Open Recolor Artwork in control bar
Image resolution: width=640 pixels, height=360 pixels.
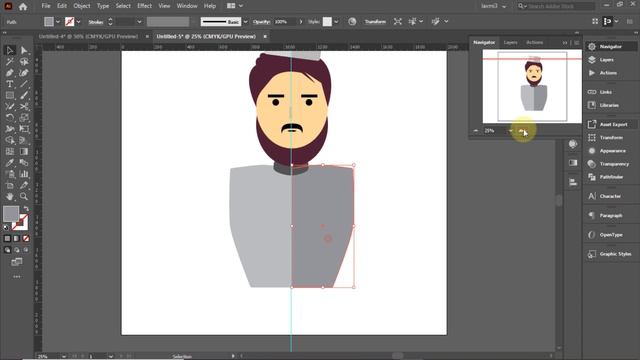[352, 22]
